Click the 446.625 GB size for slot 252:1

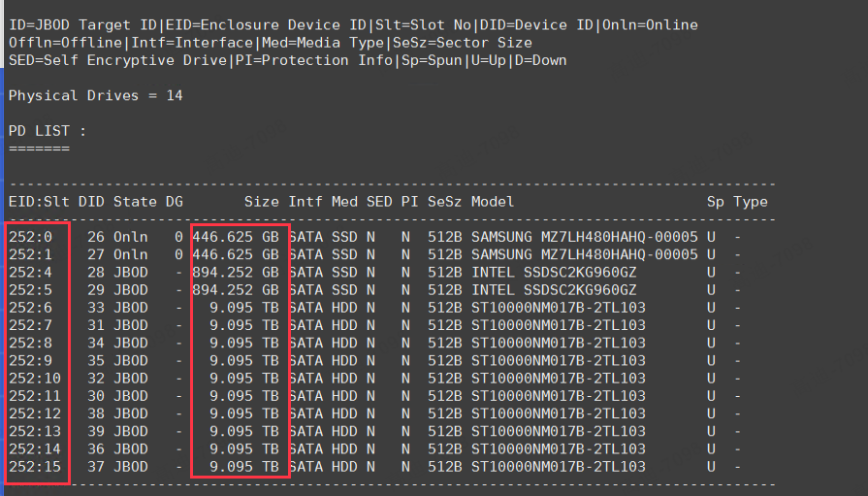point(236,254)
